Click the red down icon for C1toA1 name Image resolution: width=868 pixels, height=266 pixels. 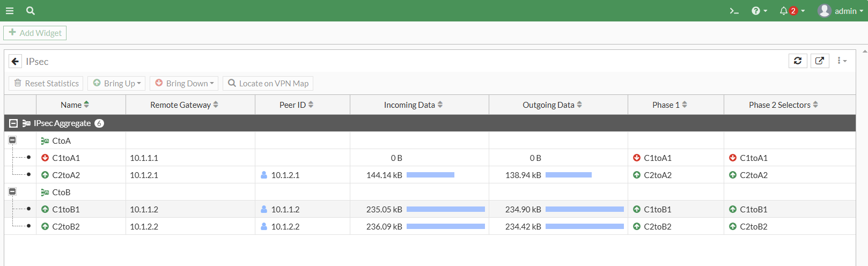pyautogui.click(x=45, y=158)
